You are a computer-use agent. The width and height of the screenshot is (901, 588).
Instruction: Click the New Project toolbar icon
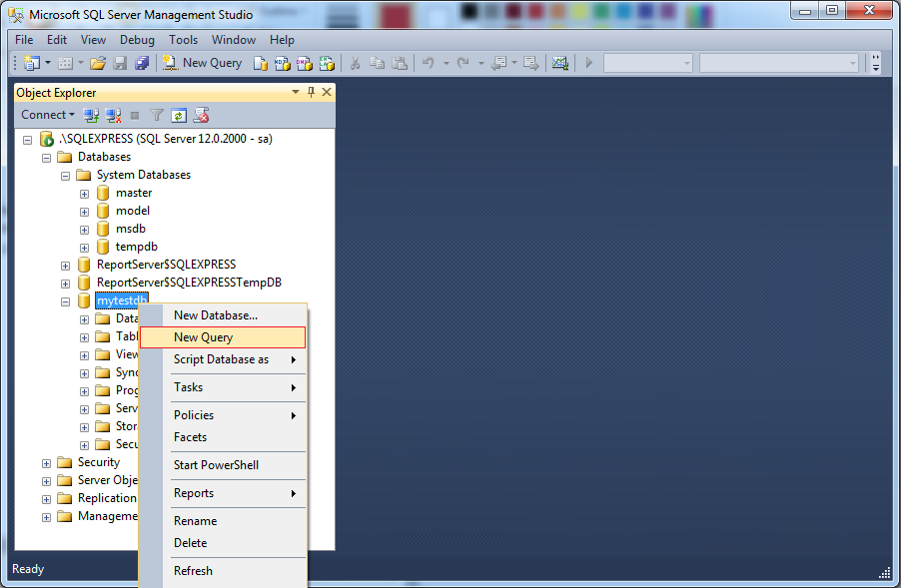click(31, 63)
